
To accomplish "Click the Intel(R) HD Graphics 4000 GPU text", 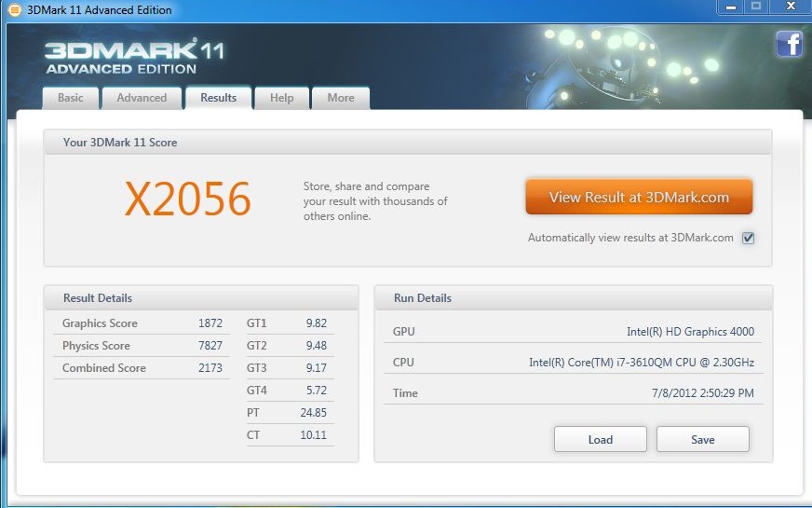I will tap(690, 332).
